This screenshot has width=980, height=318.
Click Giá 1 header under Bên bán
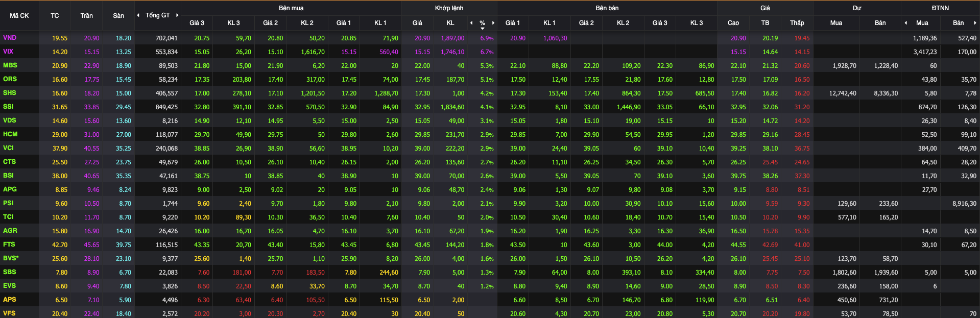click(513, 23)
